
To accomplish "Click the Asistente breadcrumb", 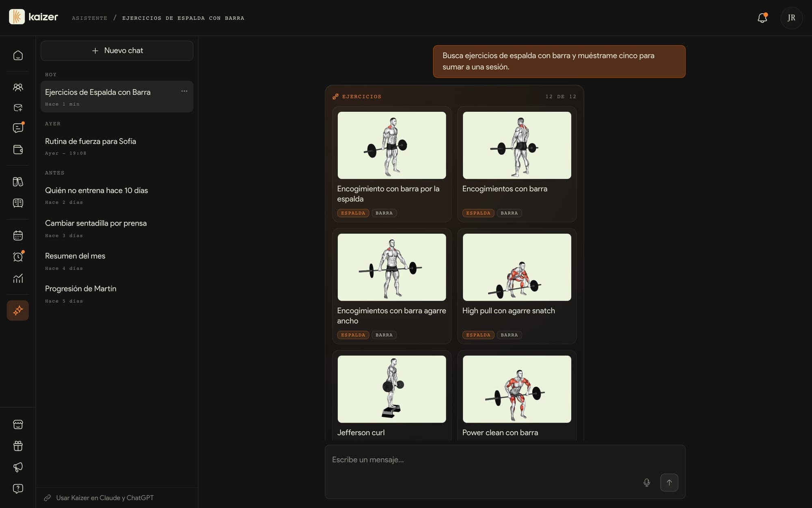I will point(89,18).
